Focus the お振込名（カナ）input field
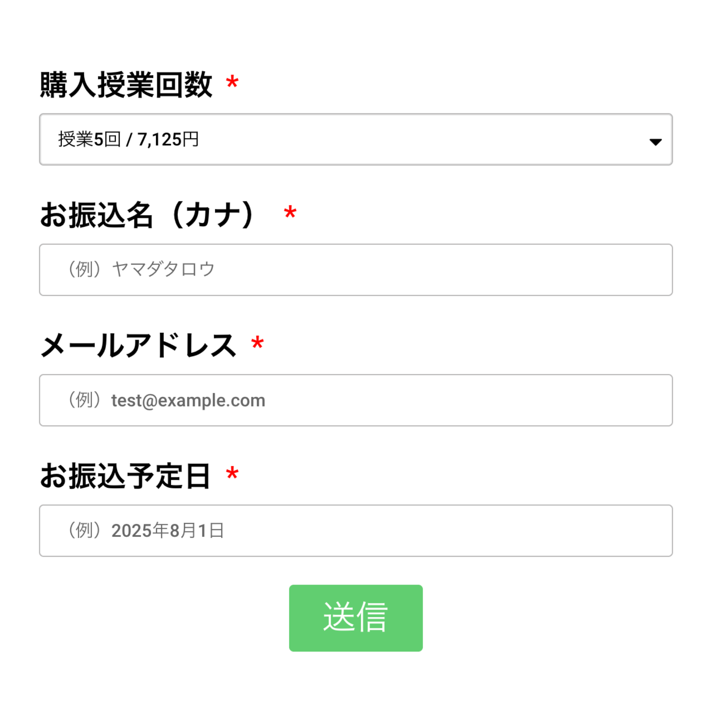This screenshot has width=728, height=728. coord(355,270)
